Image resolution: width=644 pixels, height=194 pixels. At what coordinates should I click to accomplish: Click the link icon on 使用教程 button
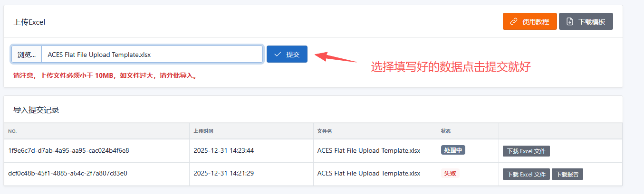click(513, 21)
